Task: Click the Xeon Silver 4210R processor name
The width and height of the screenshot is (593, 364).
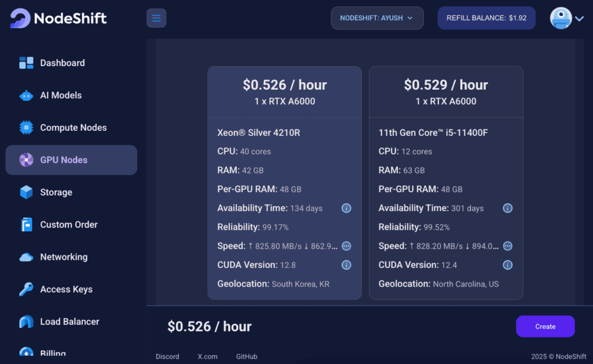Action: 259,133
